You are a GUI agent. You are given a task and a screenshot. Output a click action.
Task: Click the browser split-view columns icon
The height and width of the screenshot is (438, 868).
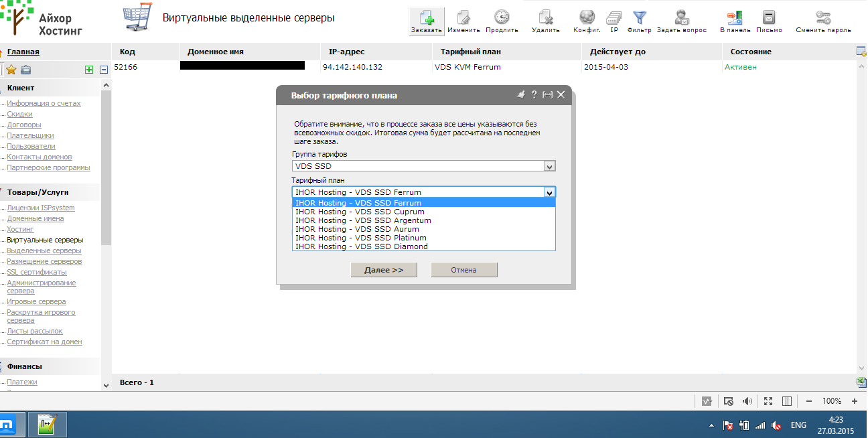coord(787,401)
